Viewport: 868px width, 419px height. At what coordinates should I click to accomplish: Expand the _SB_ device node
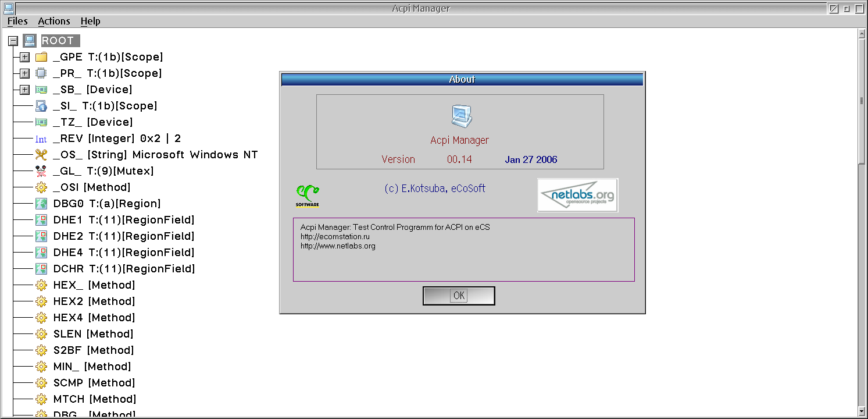pyautogui.click(x=24, y=90)
